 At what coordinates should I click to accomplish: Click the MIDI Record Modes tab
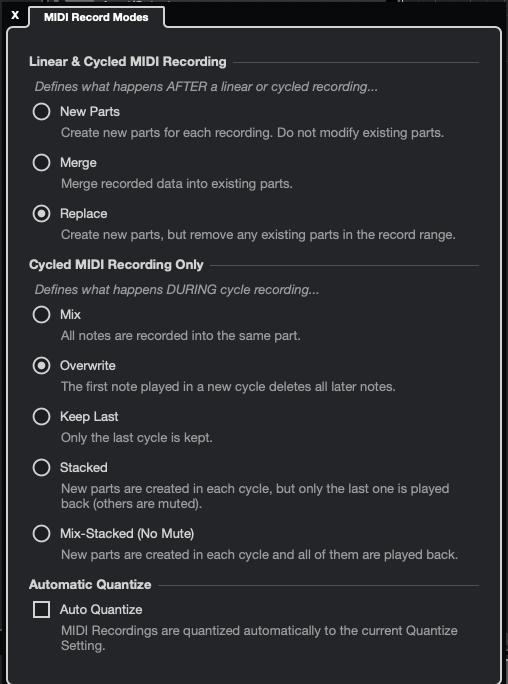tap(96, 17)
